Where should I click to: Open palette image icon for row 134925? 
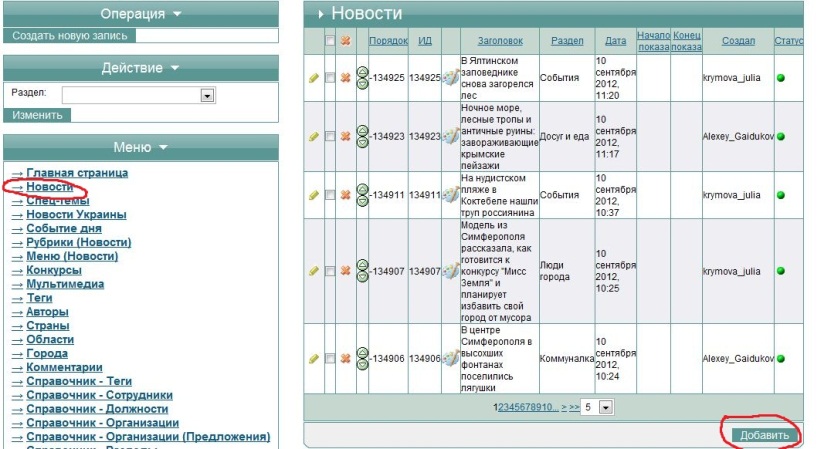tap(451, 78)
